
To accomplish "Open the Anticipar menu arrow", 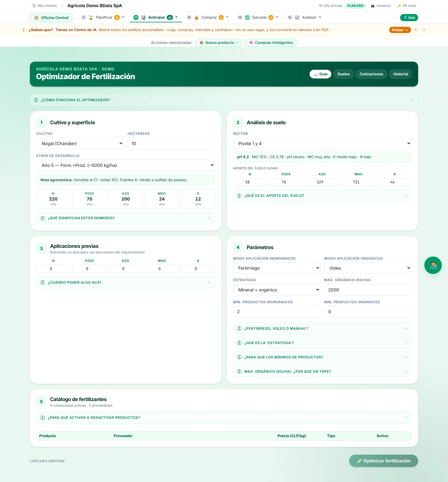I will click(x=176, y=17).
